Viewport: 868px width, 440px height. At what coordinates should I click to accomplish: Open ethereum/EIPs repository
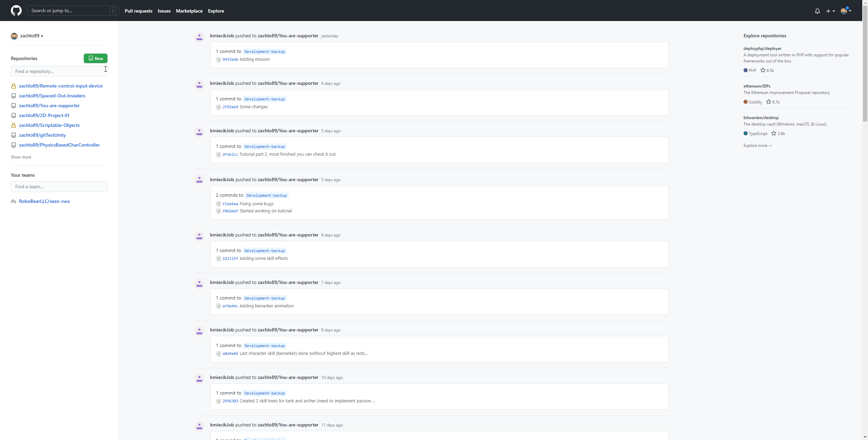click(x=757, y=86)
